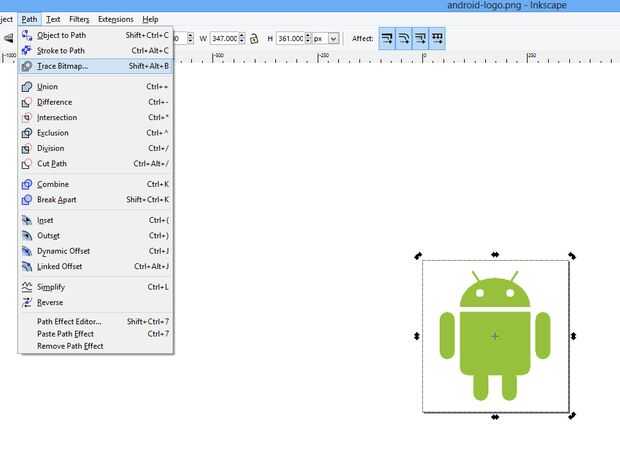This screenshot has height=463, width=620.
Task: Click the Division icon
Action: pyautogui.click(x=26, y=148)
